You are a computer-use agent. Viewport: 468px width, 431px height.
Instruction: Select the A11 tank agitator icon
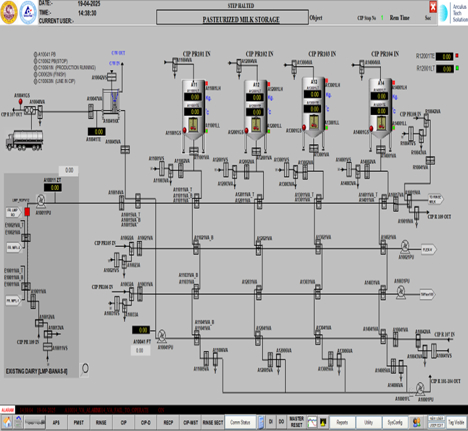193,125
